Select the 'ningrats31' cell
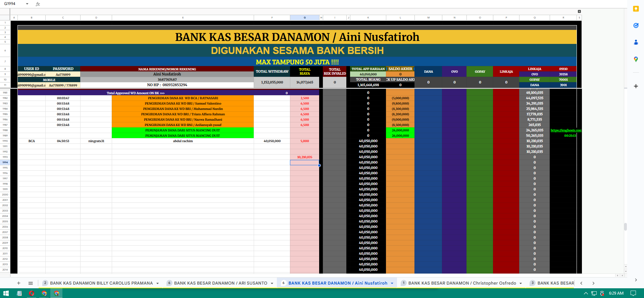 coord(96,141)
